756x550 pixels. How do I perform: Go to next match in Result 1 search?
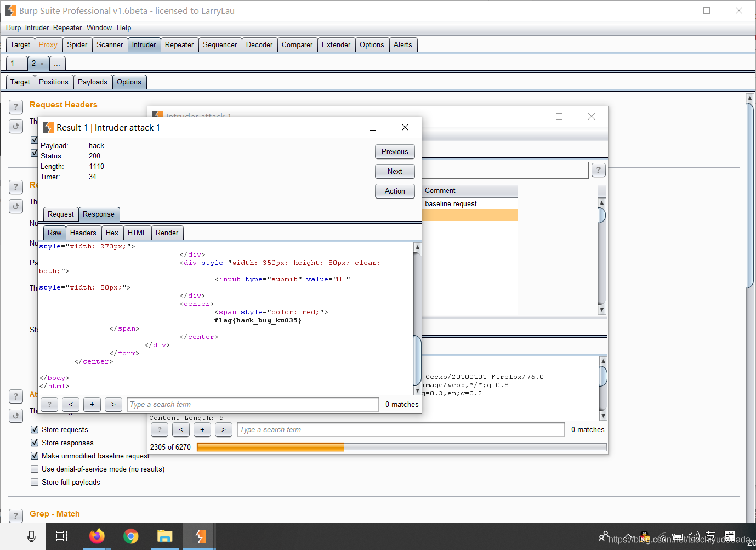(x=113, y=404)
